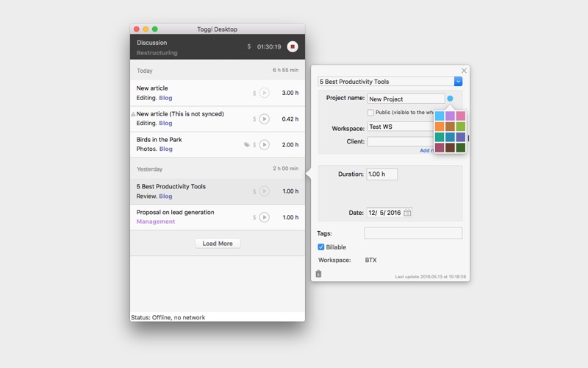The height and width of the screenshot is (368, 588).
Task: Pick the lime green color swatch
Action: [461, 126]
